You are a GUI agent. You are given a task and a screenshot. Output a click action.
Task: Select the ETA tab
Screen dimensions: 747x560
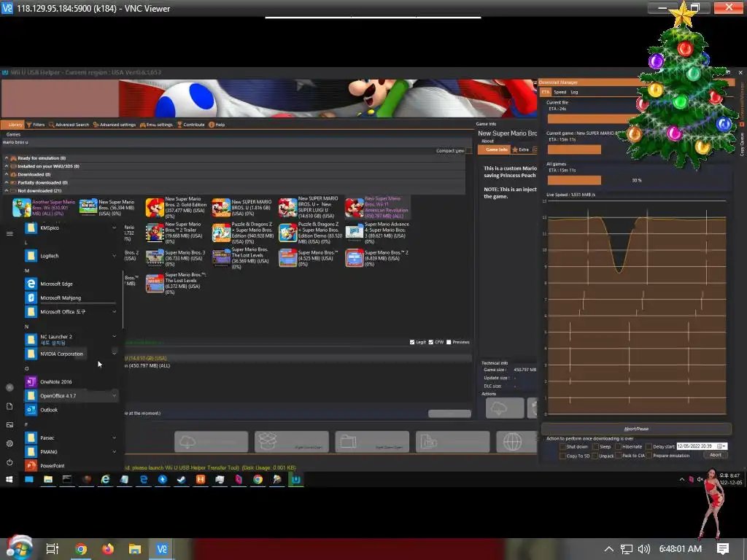click(x=546, y=92)
